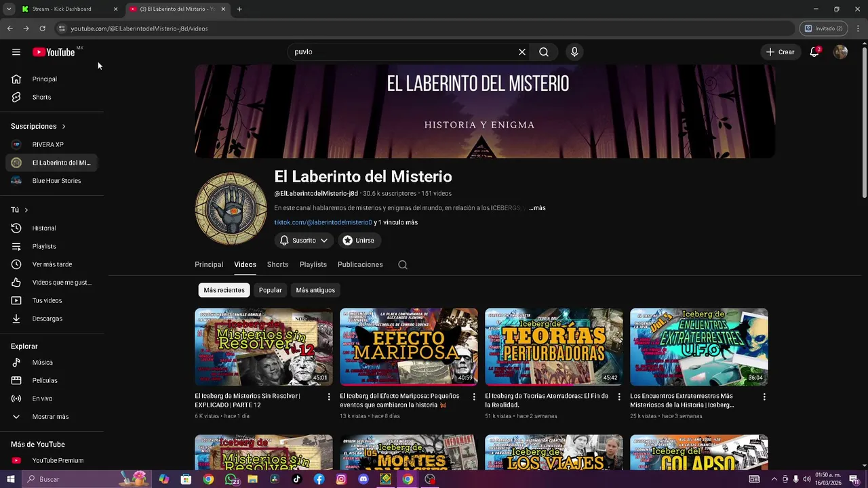Open a new browser tab
The image size is (868, 488).
pyautogui.click(x=239, y=9)
